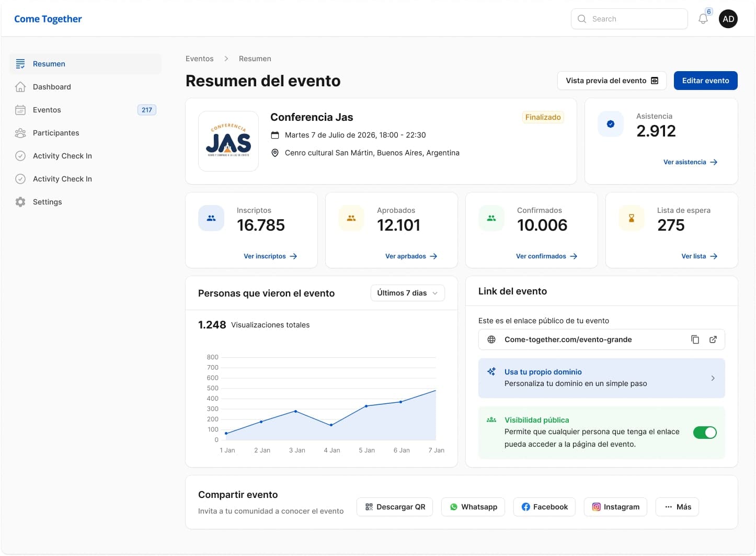The height and width of the screenshot is (556, 756).
Task: Follow the Ver aprbados link
Action: click(x=411, y=256)
